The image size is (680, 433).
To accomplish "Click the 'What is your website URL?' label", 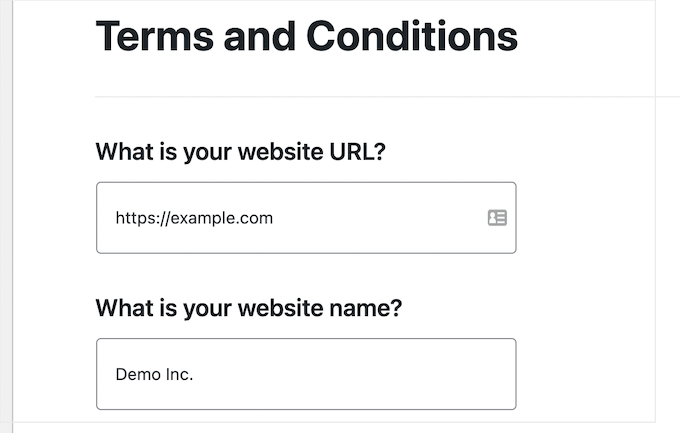I will tap(241, 152).
